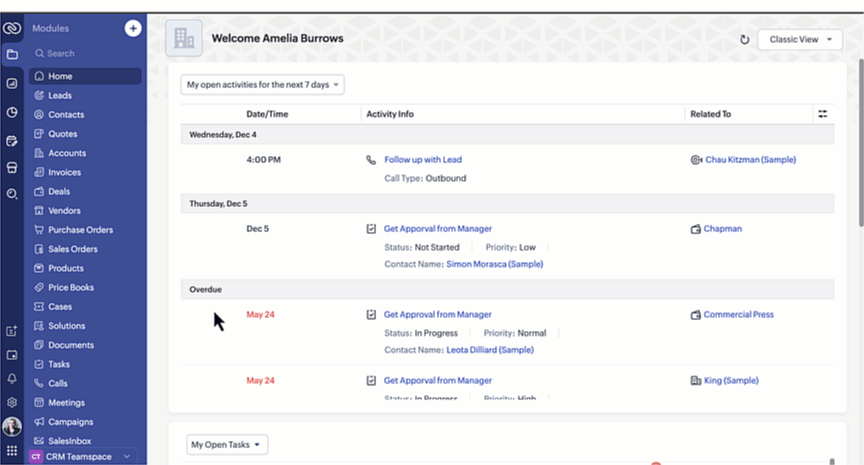
Task: Open the calendar icon in left rail
Action: 12,355
